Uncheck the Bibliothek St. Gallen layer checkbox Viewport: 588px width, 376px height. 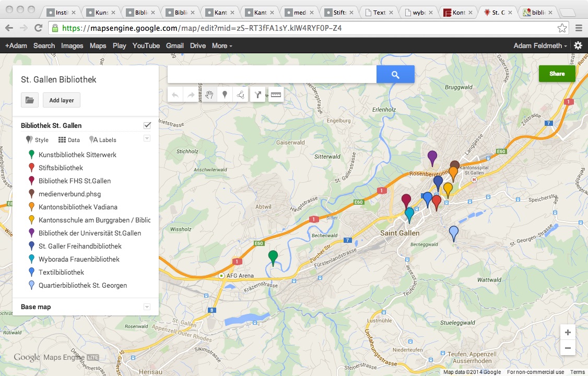click(x=147, y=125)
